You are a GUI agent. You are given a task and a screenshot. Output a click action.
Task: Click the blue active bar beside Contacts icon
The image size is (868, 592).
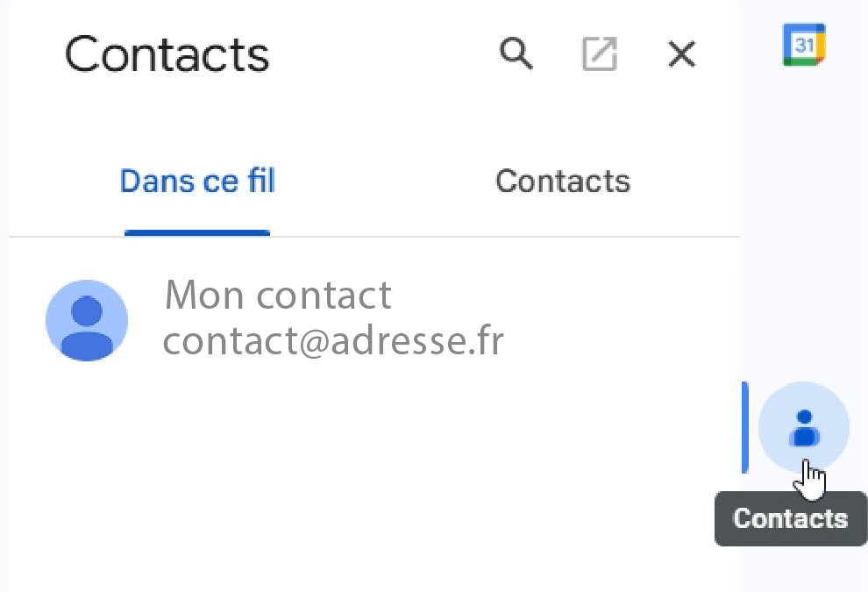[x=744, y=427]
